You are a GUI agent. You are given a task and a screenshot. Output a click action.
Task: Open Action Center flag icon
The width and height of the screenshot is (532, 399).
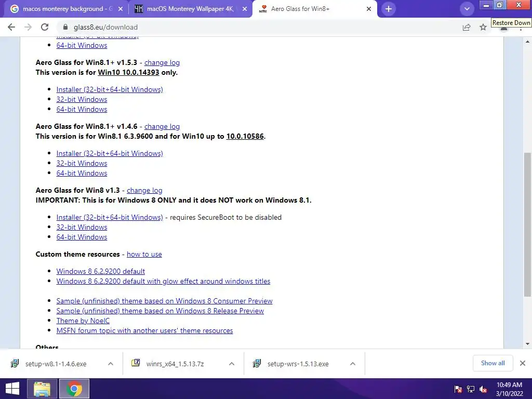point(458,389)
